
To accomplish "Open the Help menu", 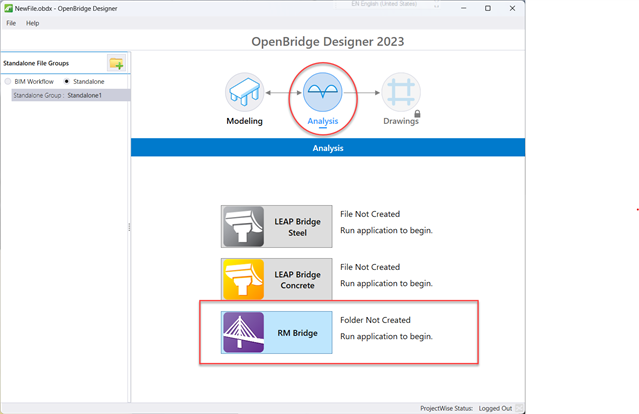I will pyautogui.click(x=33, y=23).
